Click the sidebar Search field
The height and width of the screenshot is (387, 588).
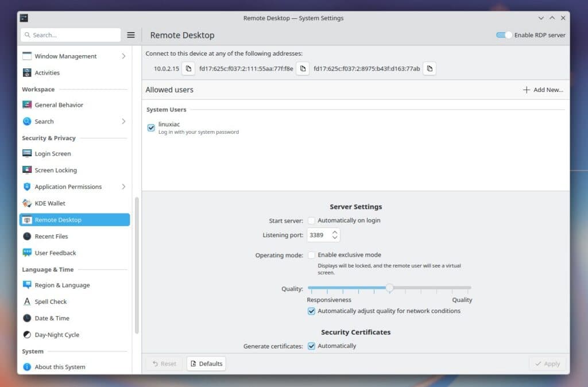tap(71, 35)
